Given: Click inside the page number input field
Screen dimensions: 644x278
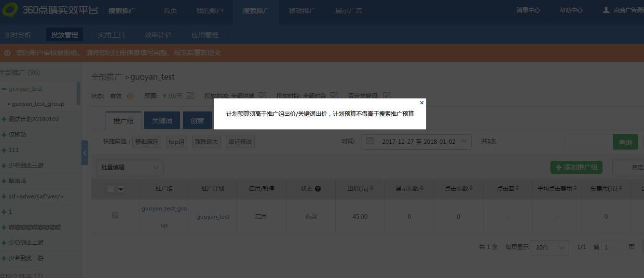Looking at the screenshot, I should tap(614, 247).
